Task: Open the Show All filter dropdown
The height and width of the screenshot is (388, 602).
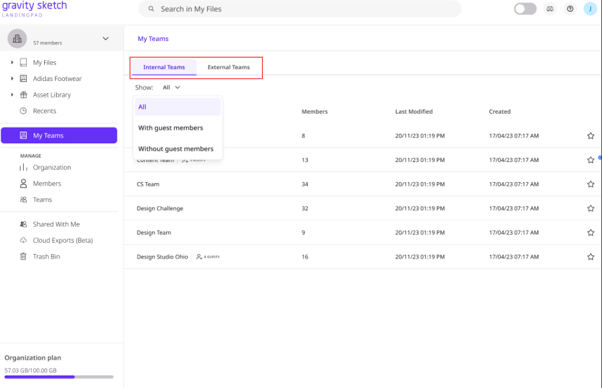Action: click(x=171, y=87)
